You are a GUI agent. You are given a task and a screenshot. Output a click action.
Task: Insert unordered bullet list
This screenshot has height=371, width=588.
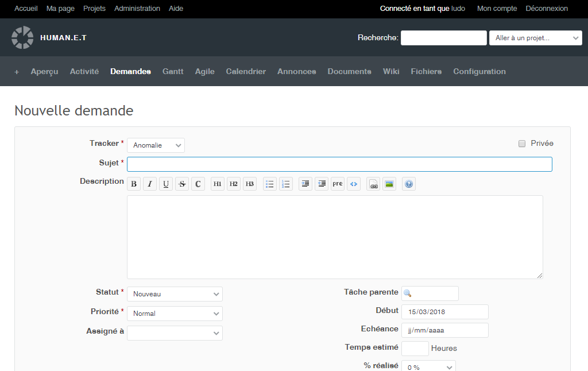coord(270,184)
